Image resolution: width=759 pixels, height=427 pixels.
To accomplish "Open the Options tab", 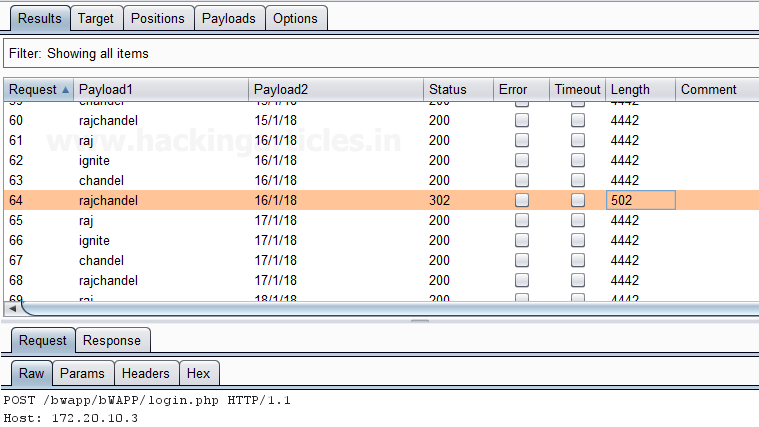I will [x=295, y=18].
